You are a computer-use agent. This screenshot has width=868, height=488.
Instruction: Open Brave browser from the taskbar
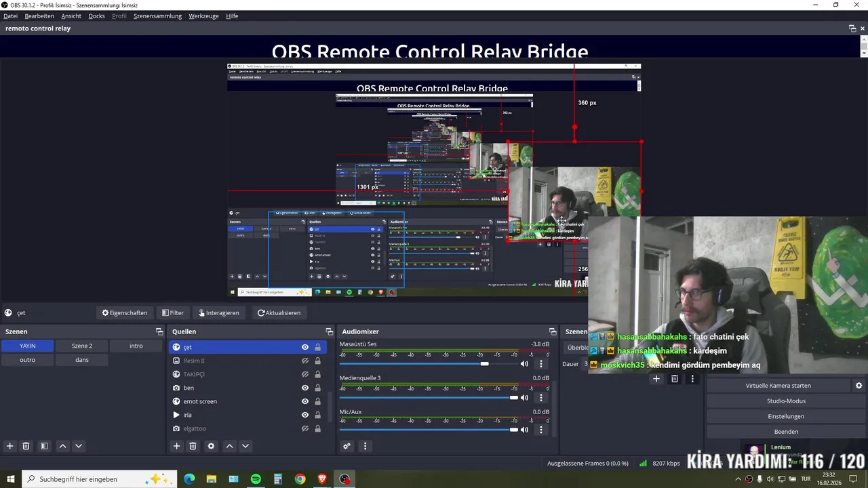(x=322, y=479)
